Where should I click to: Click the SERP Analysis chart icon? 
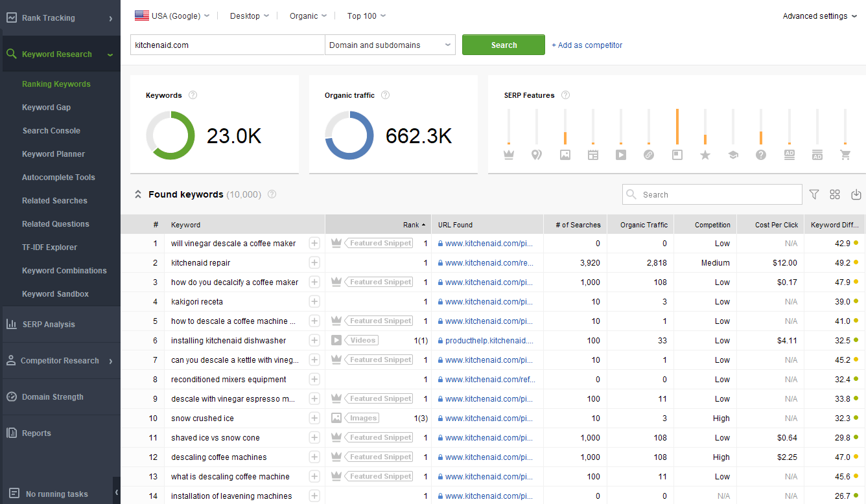pos(11,325)
